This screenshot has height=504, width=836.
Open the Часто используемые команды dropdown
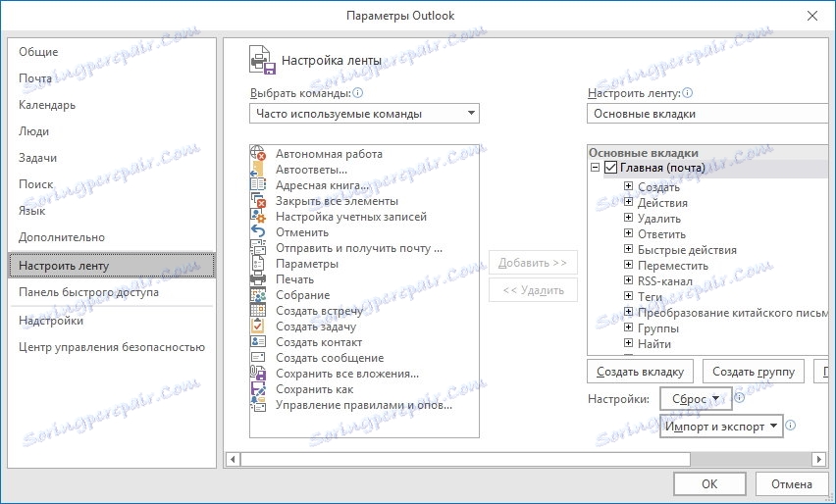click(x=364, y=114)
